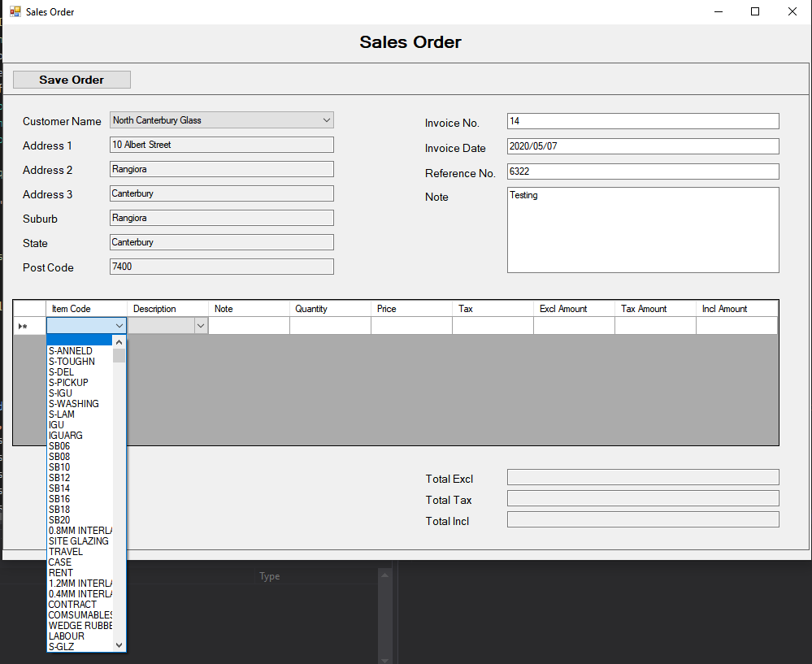Image resolution: width=812 pixels, height=664 pixels.
Task: Click the Incl Amount column header
Action: coord(737,309)
